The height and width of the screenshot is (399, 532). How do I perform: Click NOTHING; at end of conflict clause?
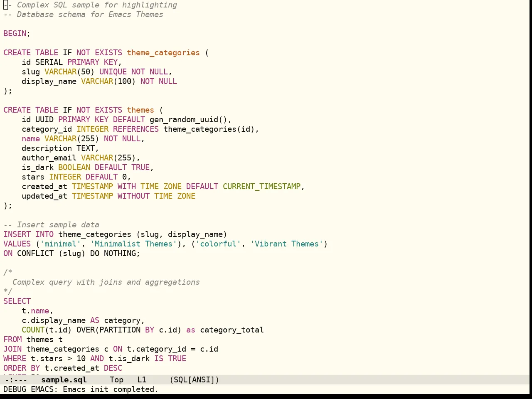(122, 254)
